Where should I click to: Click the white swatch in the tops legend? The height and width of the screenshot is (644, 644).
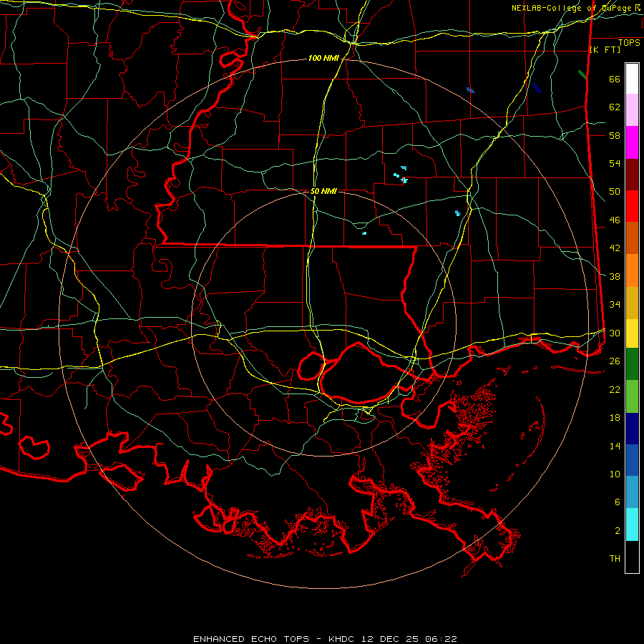[x=632, y=79]
